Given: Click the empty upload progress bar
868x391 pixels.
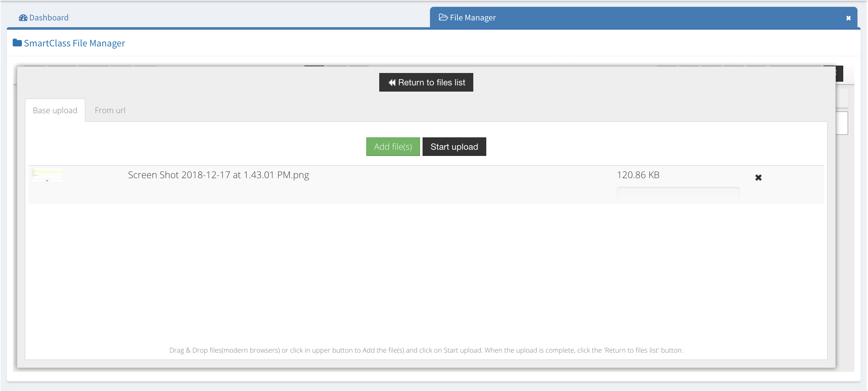Looking at the screenshot, I should pyautogui.click(x=678, y=192).
